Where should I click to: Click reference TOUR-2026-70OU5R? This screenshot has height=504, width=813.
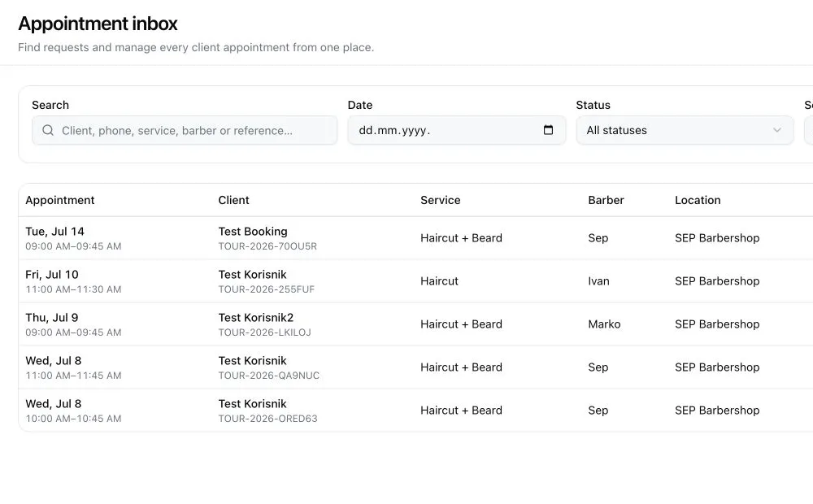pyautogui.click(x=267, y=246)
